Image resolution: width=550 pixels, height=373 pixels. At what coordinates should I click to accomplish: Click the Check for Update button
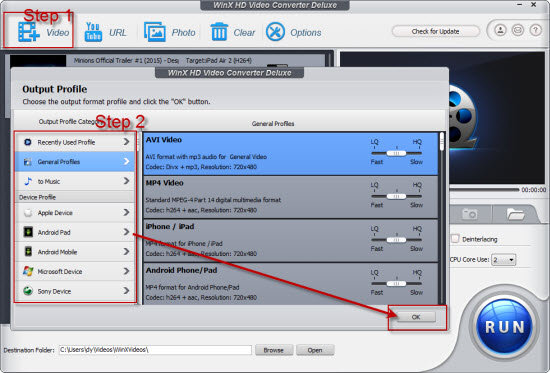[x=435, y=31]
